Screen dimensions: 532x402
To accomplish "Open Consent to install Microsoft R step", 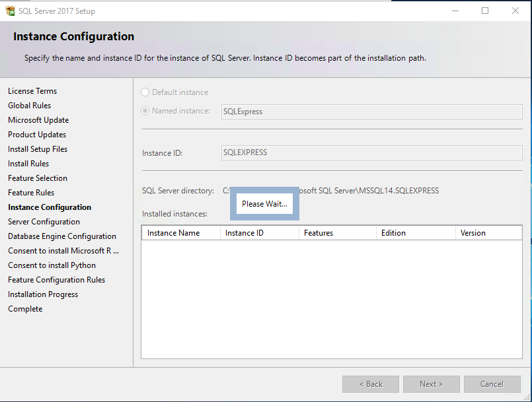I will coord(63,251).
